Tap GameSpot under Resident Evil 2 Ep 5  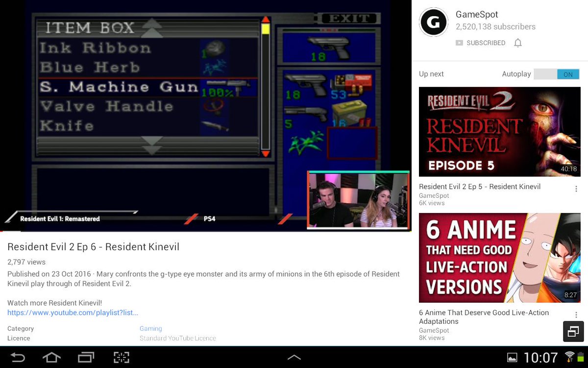pyautogui.click(x=434, y=196)
